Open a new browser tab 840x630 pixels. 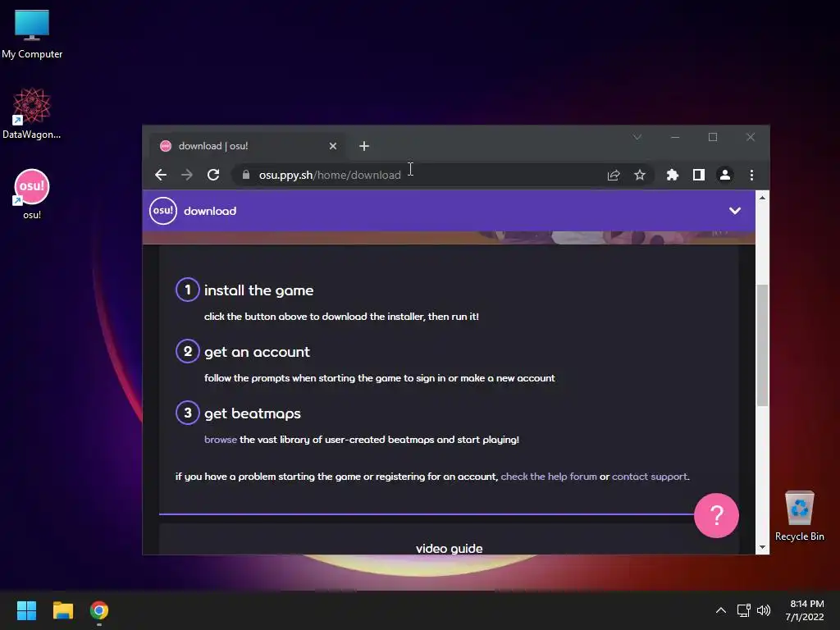point(364,146)
